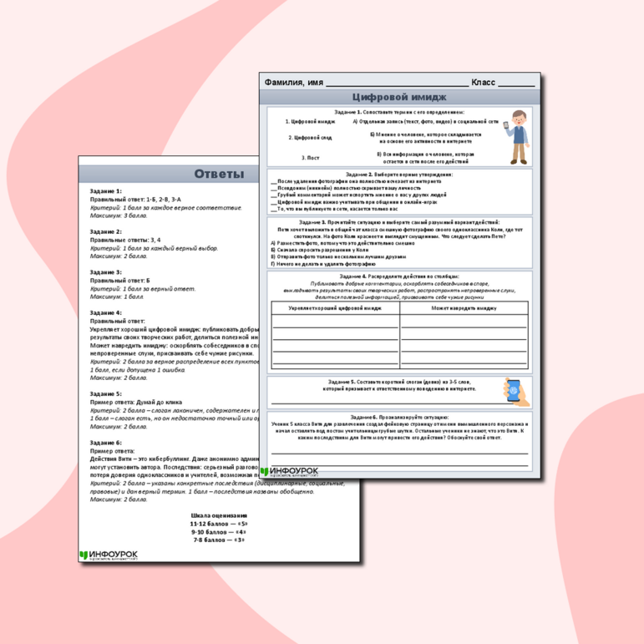Click "Задание 1:" on the Ответы page

click(x=106, y=191)
